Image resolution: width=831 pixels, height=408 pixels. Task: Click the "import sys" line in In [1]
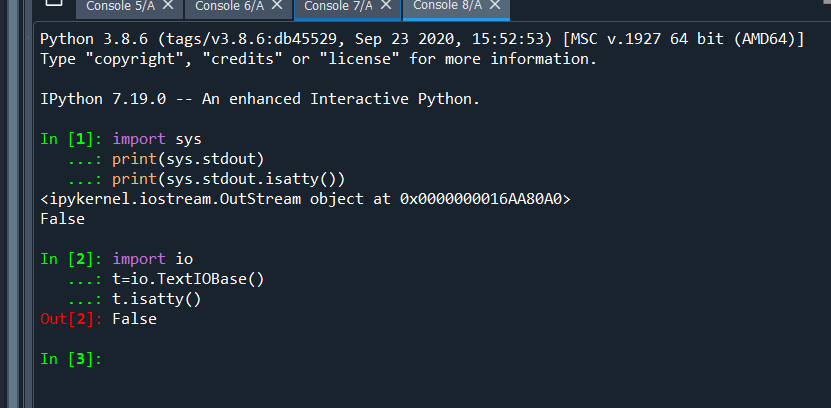(x=157, y=139)
